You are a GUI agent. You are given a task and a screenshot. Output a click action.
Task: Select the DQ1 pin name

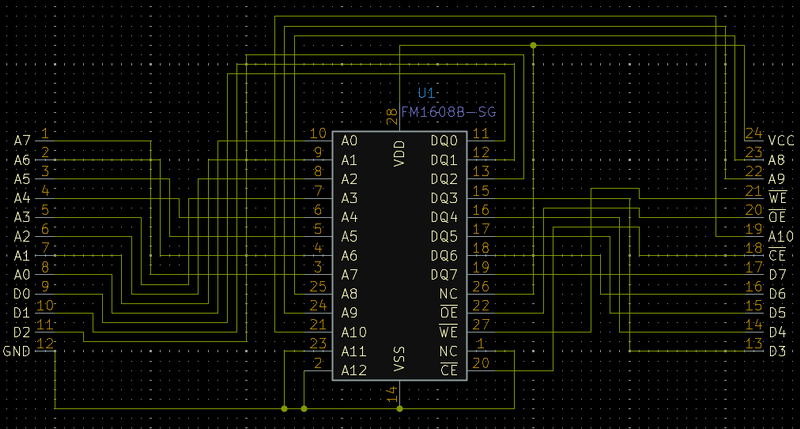click(x=444, y=160)
